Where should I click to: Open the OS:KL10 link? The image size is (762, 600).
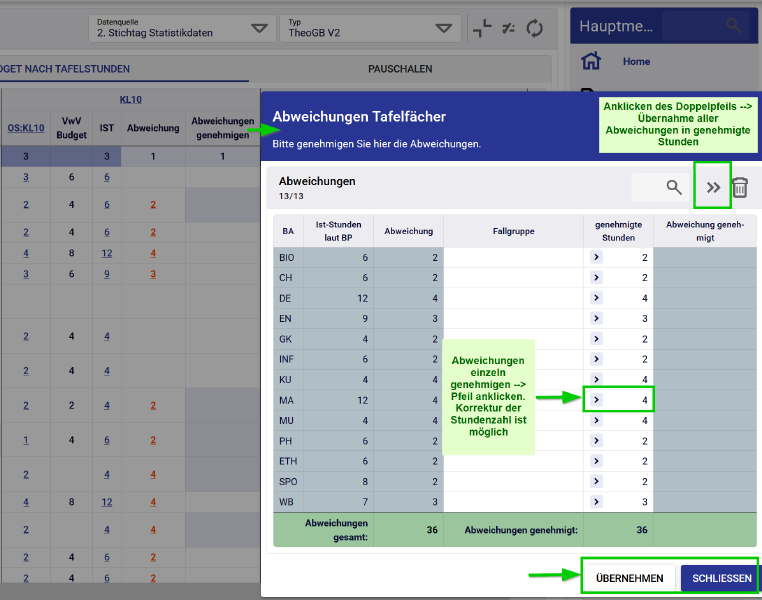(26, 128)
